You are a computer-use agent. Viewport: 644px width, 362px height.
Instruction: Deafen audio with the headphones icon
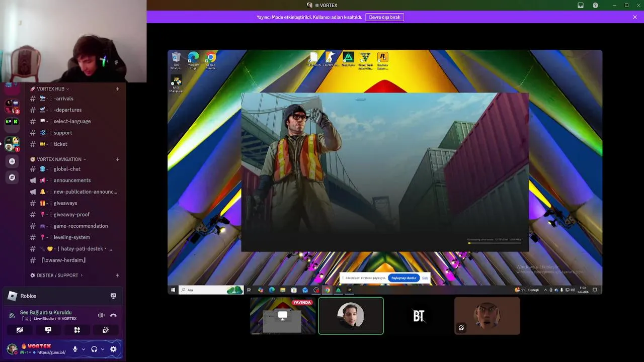94,349
